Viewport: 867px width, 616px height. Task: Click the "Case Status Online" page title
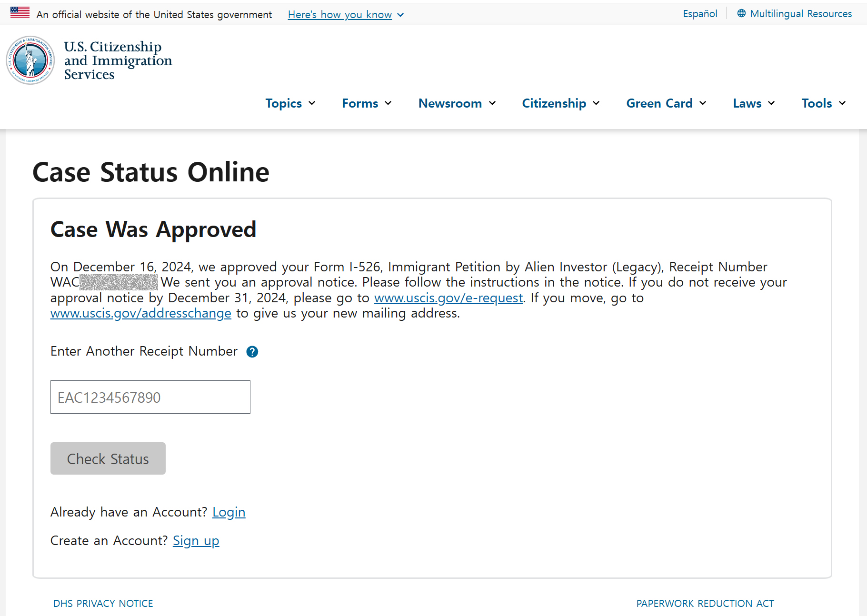coord(151,172)
